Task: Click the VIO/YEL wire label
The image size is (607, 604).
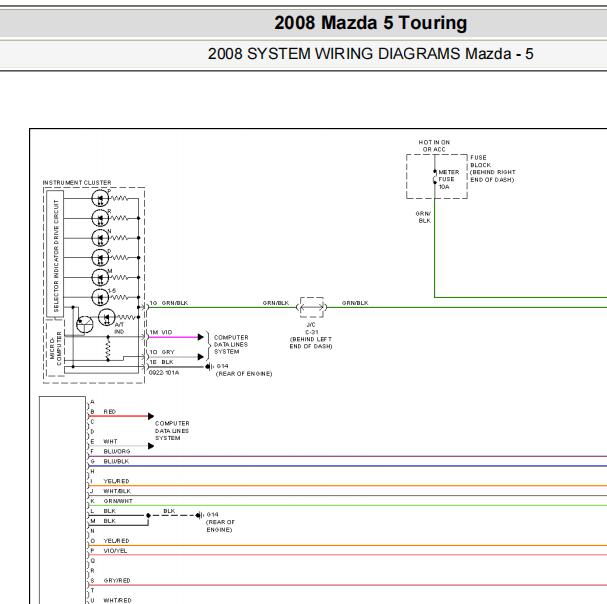Action: (x=115, y=551)
